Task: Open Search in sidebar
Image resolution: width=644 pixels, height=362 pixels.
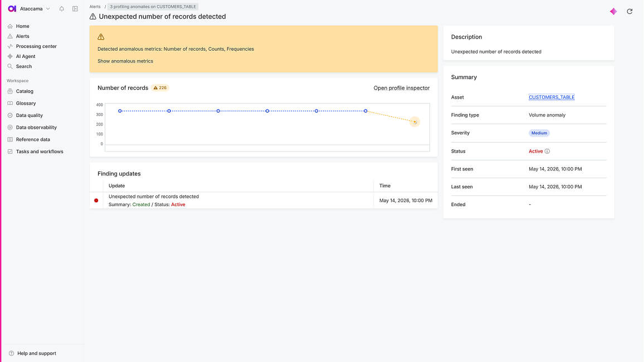Action: tap(24, 66)
